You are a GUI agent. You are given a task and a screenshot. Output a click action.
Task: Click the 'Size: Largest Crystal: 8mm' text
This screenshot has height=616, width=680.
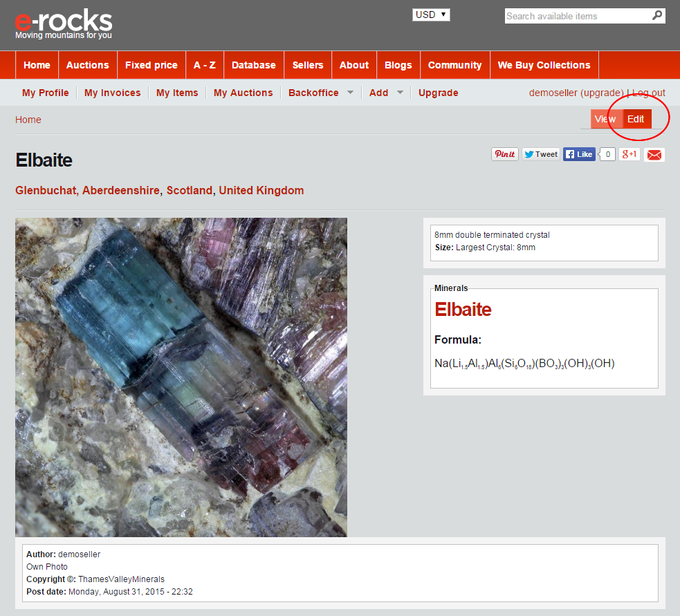(486, 248)
